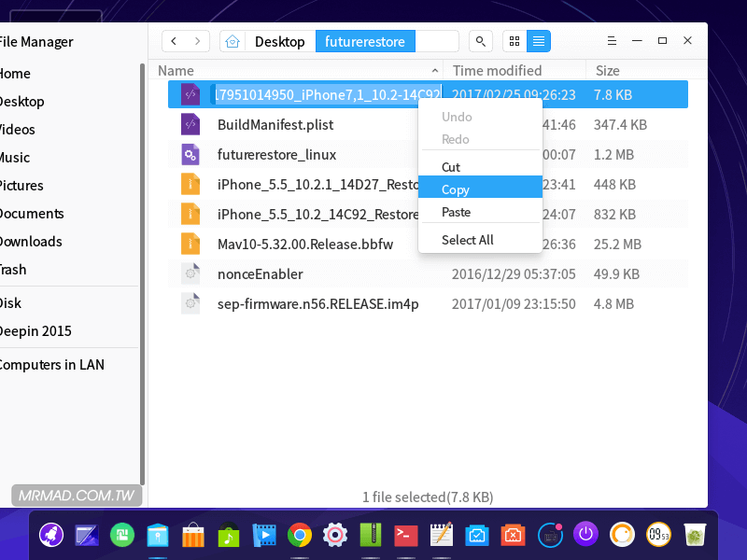
Task: Choose Cut from the context menu
Action: pyautogui.click(x=451, y=167)
